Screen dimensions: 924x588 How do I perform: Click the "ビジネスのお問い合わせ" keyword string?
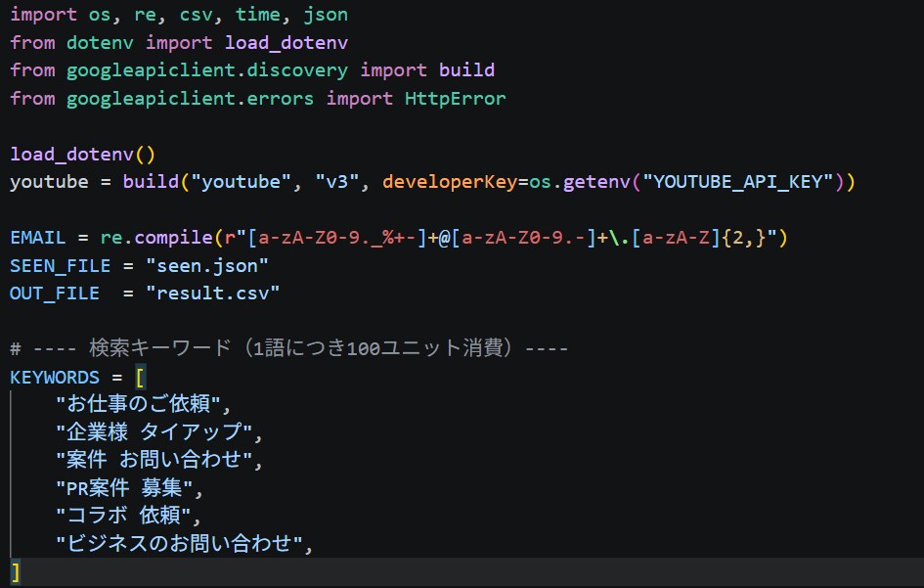(179, 543)
